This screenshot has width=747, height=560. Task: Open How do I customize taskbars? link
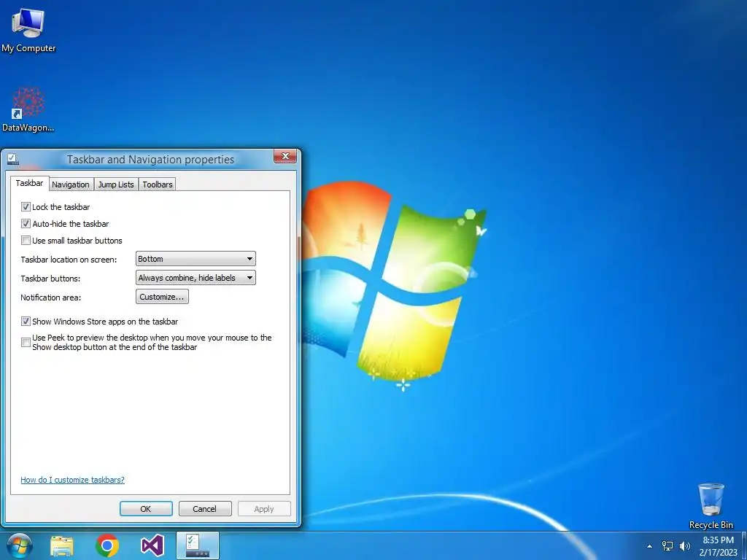(x=72, y=480)
